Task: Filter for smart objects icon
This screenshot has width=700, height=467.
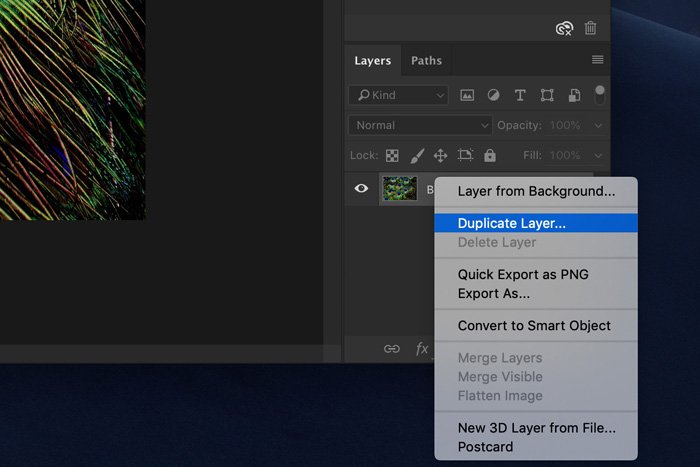Action: (574, 96)
